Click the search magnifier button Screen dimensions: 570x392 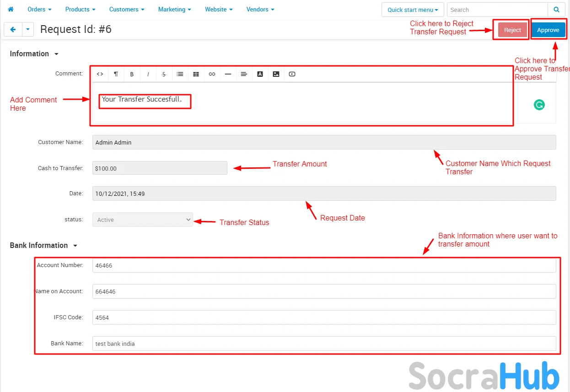pyautogui.click(x=556, y=10)
